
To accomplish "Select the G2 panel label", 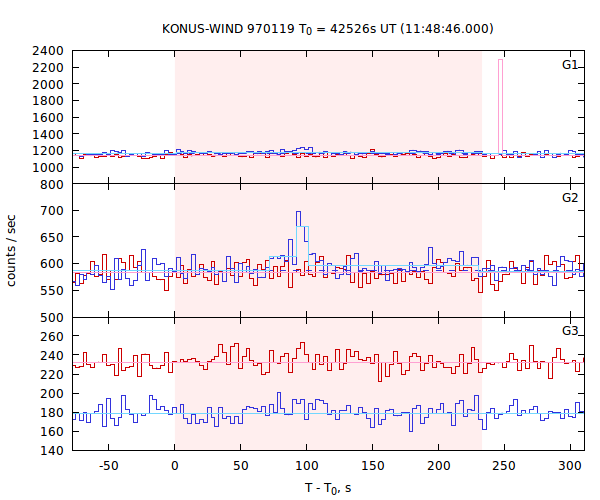I will (570, 197).
